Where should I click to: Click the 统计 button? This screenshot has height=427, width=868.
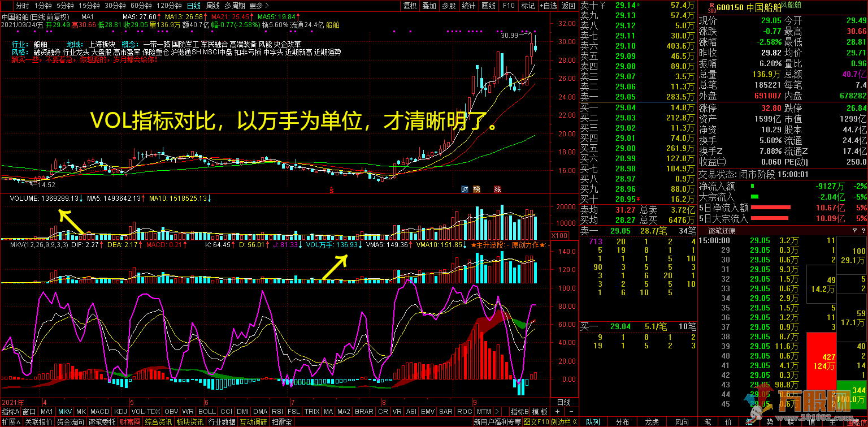(x=468, y=5)
